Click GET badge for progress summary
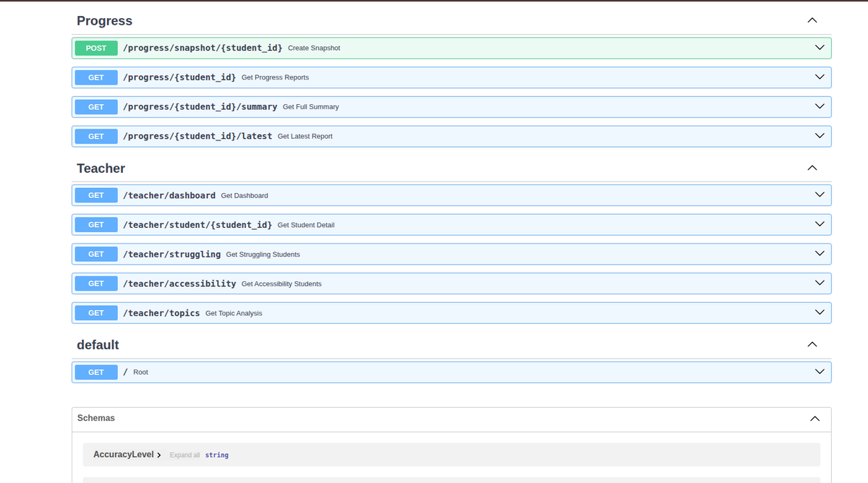The image size is (868, 483). pyautogui.click(x=96, y=107)
